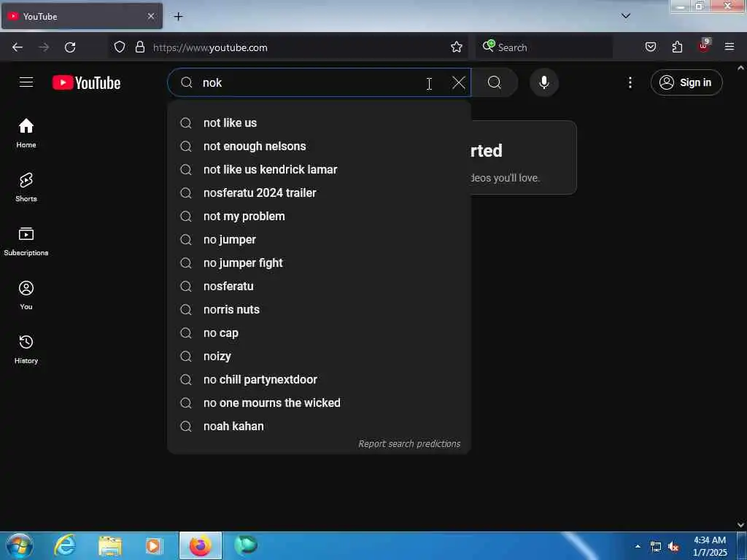Viewport: 747px width, 560px height.
Task: Open the Extensions puzzle icon
Action: point(677,47)
